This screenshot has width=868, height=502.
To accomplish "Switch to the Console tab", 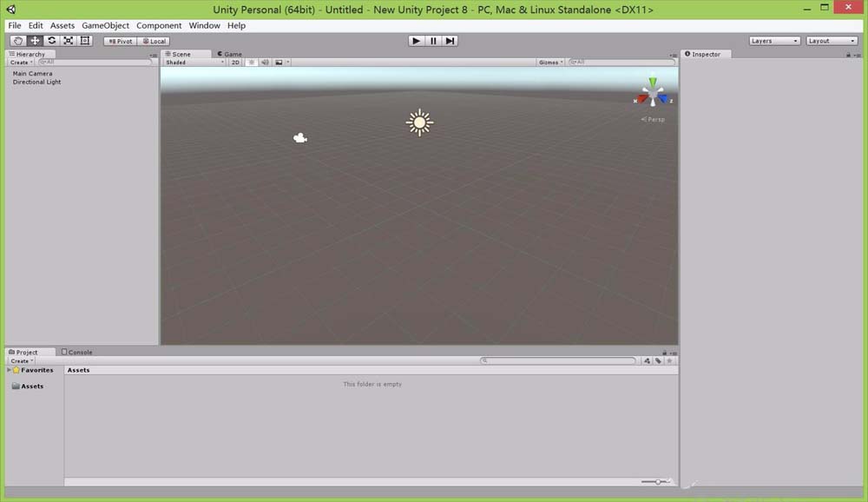I will tap(77, 352).
